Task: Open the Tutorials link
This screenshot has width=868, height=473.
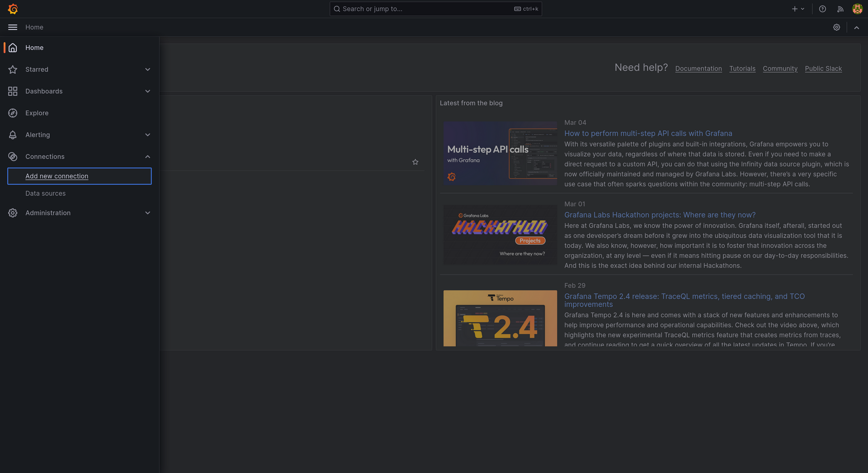Action: (x=742, y=69)
